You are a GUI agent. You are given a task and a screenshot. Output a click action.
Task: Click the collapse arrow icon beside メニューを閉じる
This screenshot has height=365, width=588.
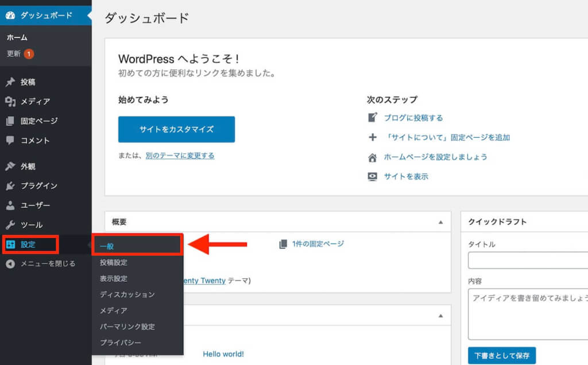point(10,264)
